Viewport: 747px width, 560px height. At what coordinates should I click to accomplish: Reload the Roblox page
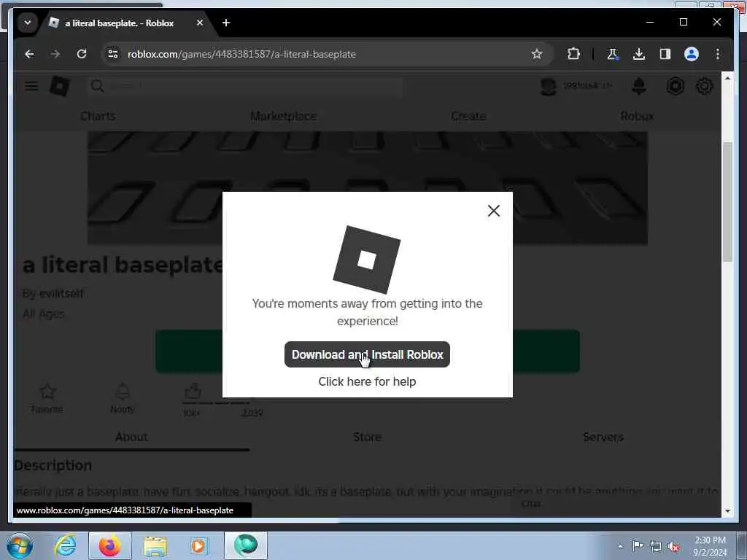tap(82, 54)
